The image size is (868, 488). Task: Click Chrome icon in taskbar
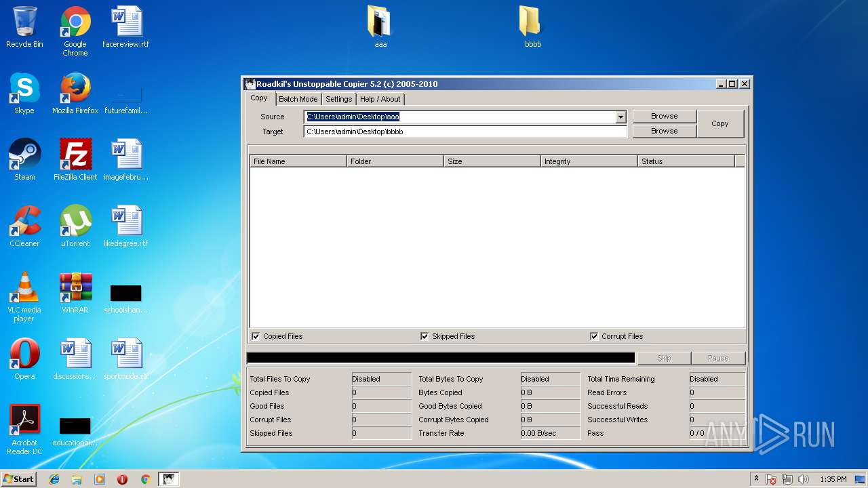(145, 479)
